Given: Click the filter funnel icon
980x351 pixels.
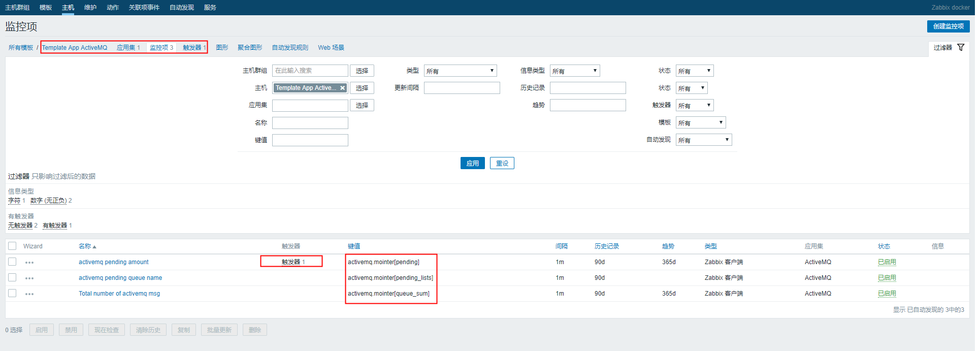Looking at the screenshot, I should pyautogui.click(x=960, y=47).
